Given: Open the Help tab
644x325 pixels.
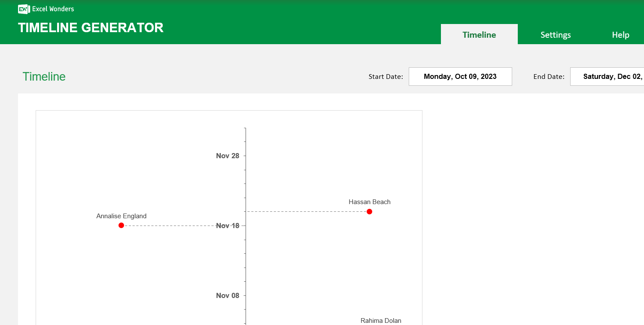Looking at the screenshot, I should tap(620, 34).
